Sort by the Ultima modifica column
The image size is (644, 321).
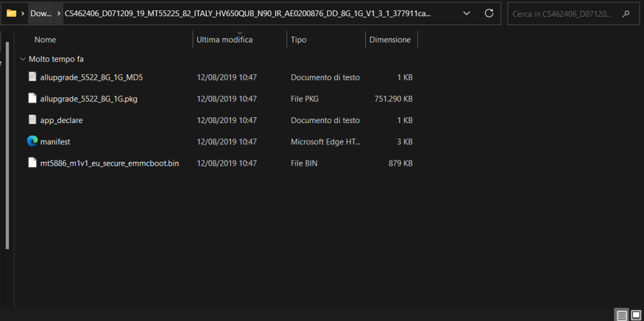point(224,40)
